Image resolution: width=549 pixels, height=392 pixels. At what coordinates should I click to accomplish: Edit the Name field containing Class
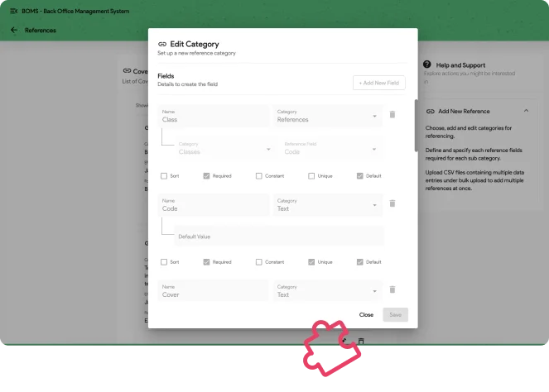coord(214,116)
